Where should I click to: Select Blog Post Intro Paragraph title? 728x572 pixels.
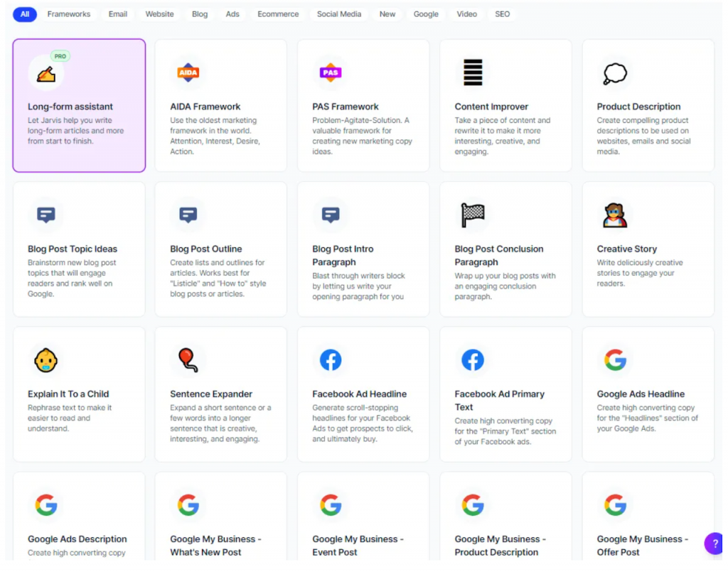point(343,256)
